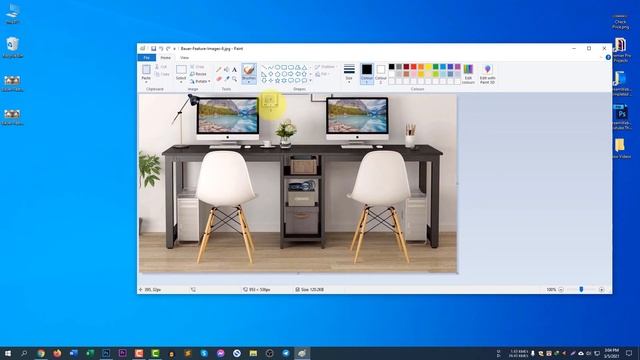
Task: Choose the Curve shape
Action: tap(271, 67)
